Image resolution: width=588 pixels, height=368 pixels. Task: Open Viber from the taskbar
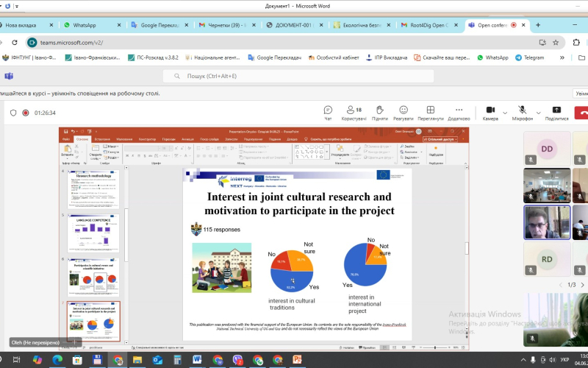pyautogui.click(x=237, y=360)
